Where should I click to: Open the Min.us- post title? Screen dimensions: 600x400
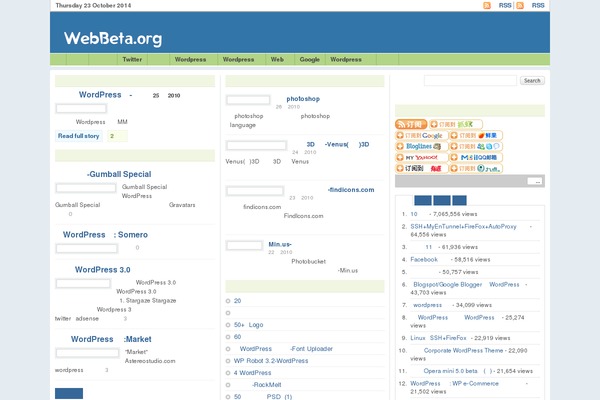coord(280,244)
